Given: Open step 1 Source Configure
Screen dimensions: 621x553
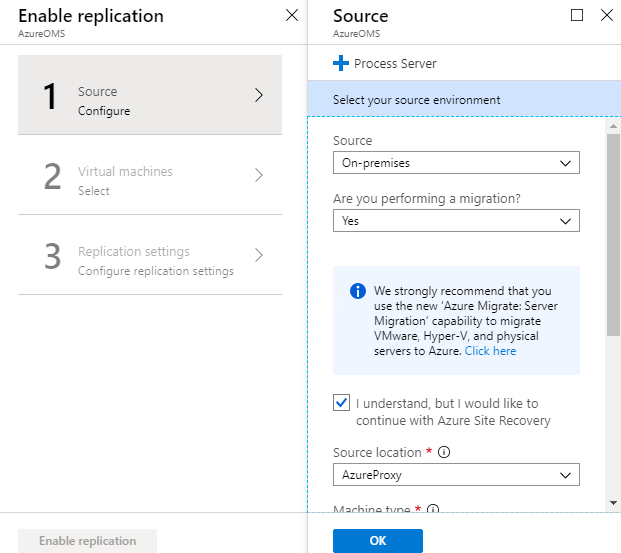Looking at the screenshot, I should pyautogui.click(x=150, y=95).
